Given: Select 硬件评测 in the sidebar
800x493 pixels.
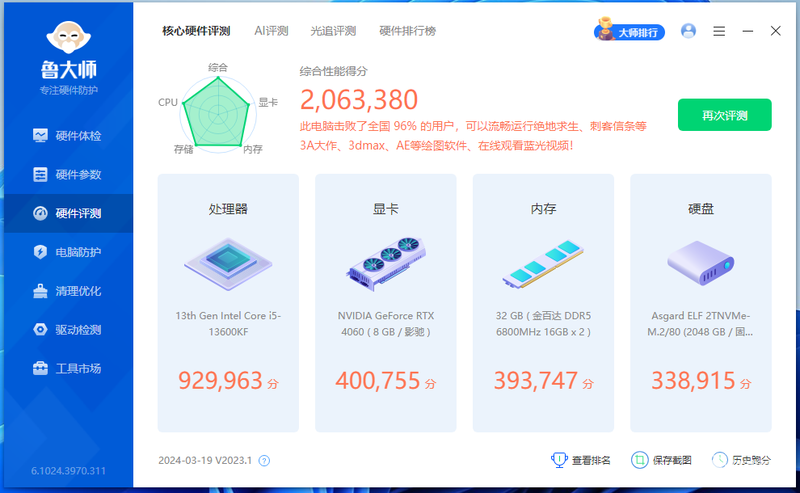Looking at the screenshot, I should [x=68, y=213].
